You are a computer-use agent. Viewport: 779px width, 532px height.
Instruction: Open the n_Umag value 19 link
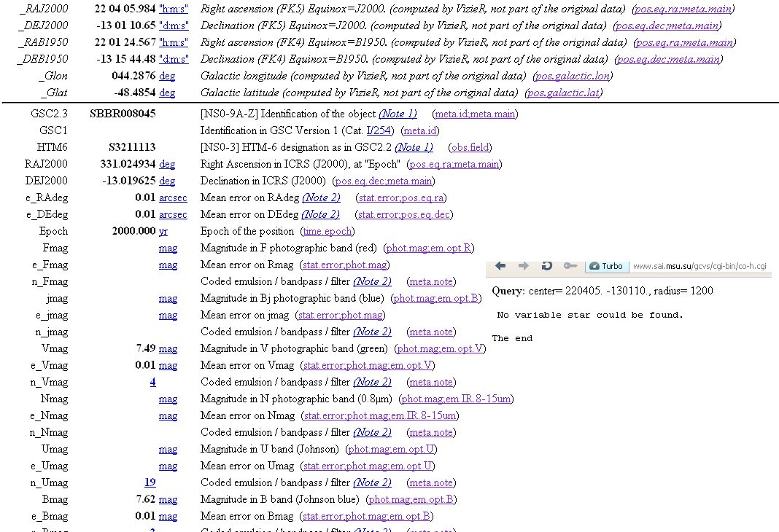(x=150, y=482)
